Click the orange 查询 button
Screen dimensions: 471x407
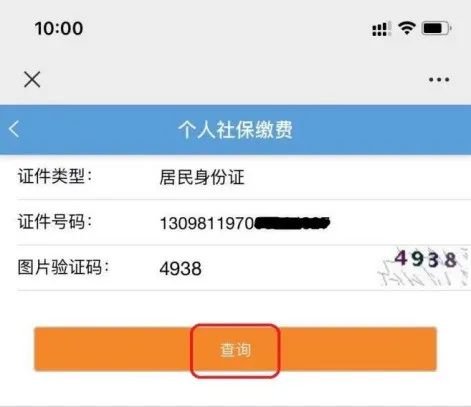pos(235,349)
